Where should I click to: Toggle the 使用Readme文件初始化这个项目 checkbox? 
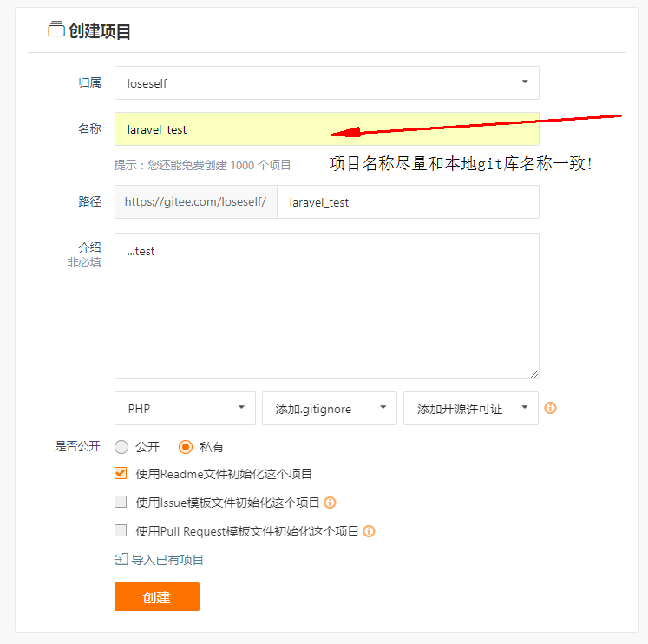click(x=121, y=473)
